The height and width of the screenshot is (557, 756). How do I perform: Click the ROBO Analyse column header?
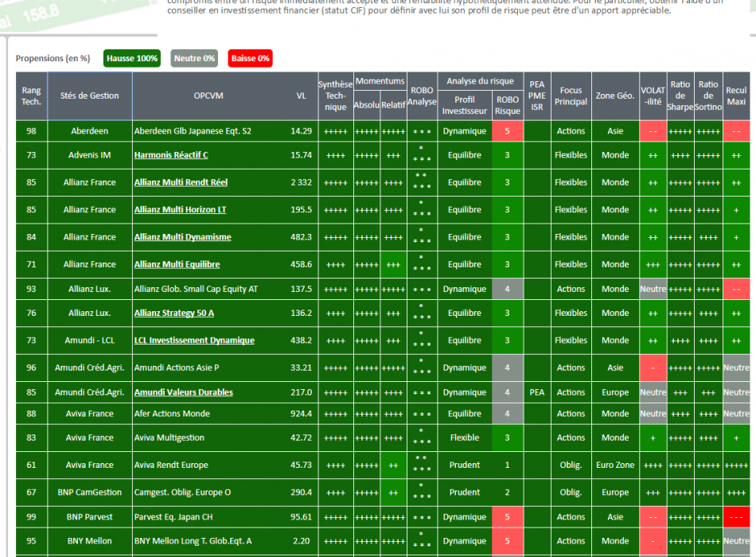422,96
